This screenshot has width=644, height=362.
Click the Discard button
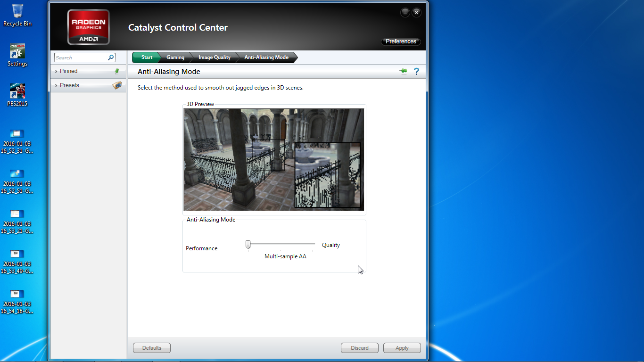[x=360, y=348]
